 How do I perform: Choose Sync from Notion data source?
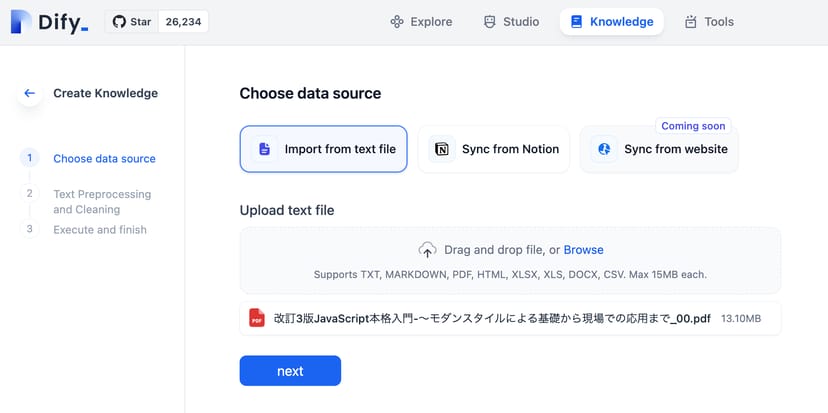(x=493, y=149)
